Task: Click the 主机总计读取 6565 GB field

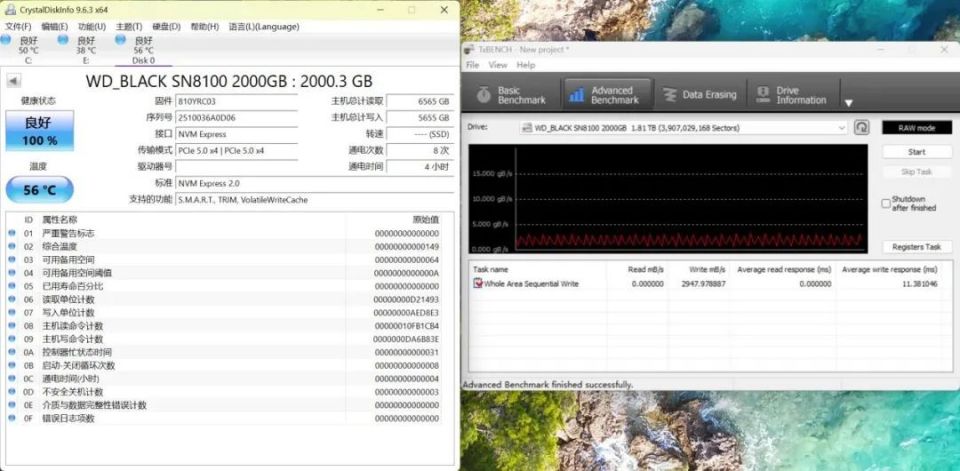Action: pyautogui.click(x=420, y=101)
